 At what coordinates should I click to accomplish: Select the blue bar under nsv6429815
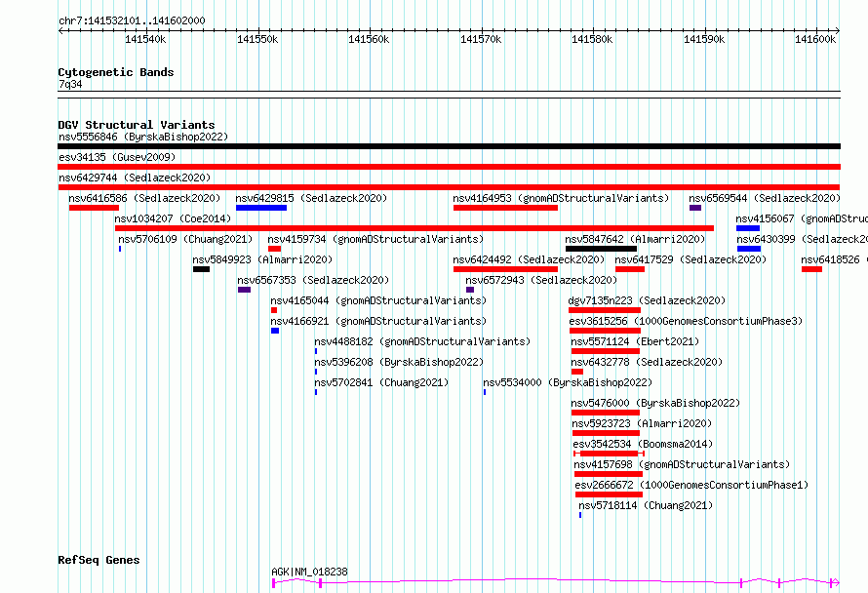[x=261, y=208]
